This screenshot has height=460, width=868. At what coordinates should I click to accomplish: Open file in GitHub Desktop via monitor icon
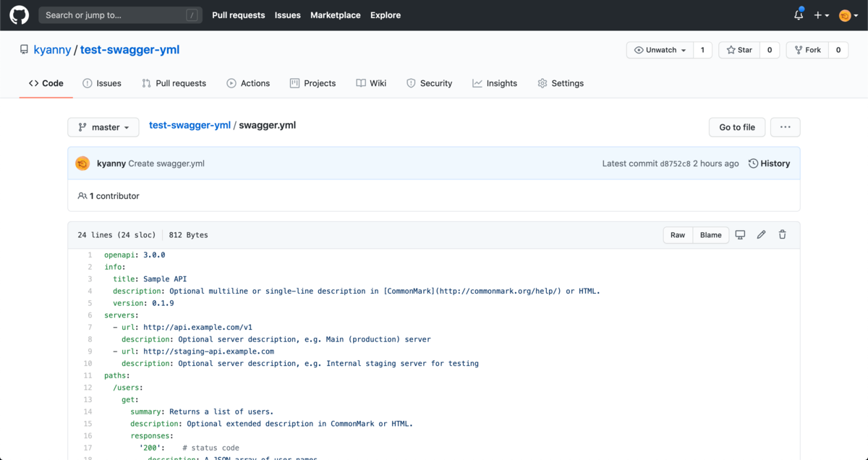coord(740,234)
